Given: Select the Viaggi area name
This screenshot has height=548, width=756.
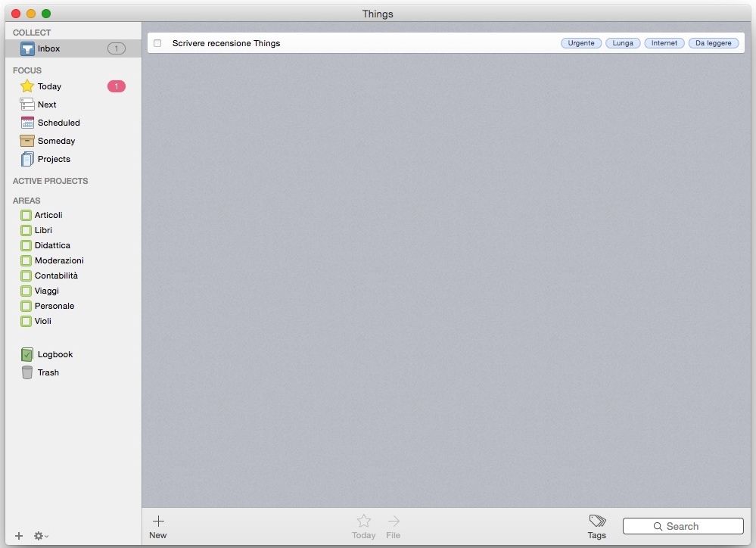Looking at the screenshot, I should [x=47, y=291].
